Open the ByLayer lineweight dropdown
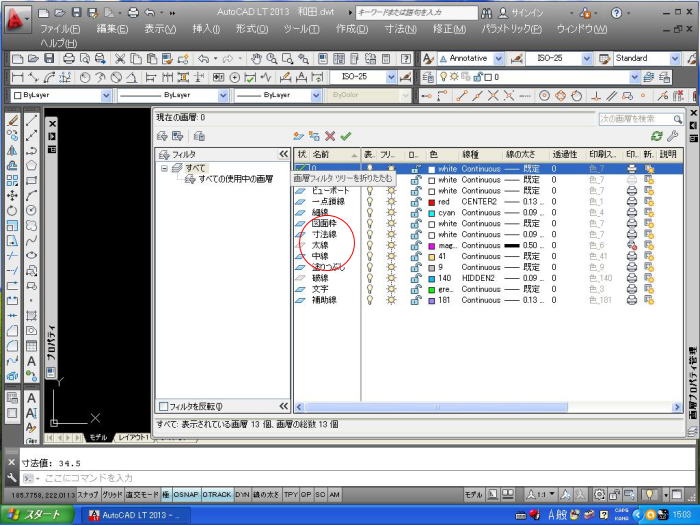The height and width of the screenshot is (525, 700). tap(316, 96)
